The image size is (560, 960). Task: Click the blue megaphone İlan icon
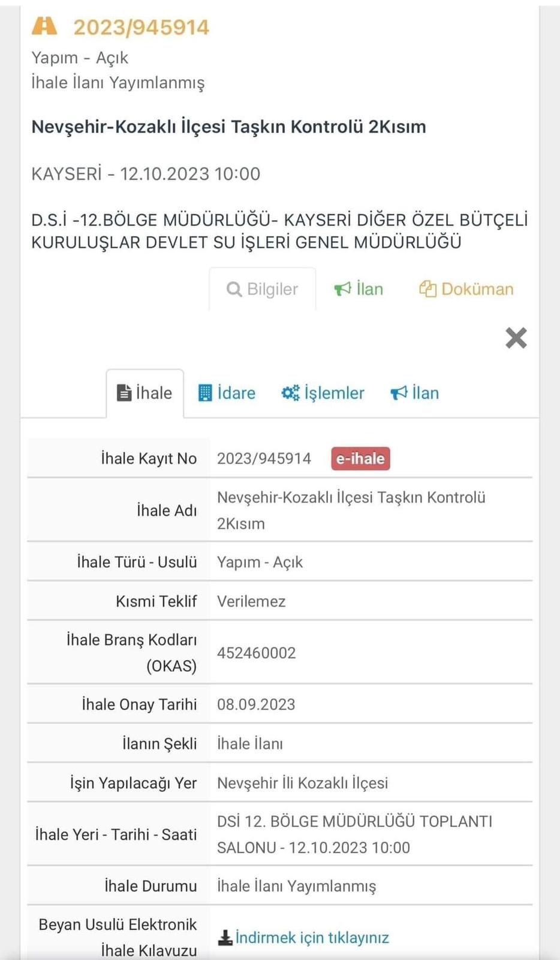399,393
